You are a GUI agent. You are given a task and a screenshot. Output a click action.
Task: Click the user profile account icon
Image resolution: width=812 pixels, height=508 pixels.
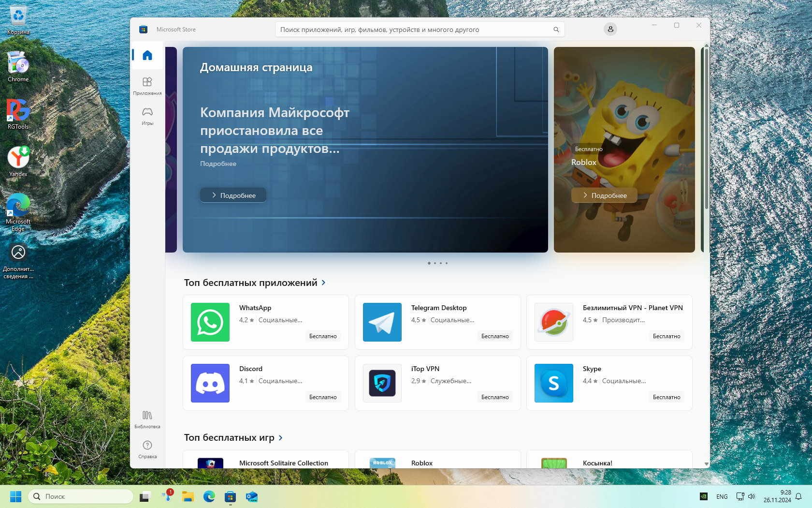pyautogui.click(x=610, y=30)
